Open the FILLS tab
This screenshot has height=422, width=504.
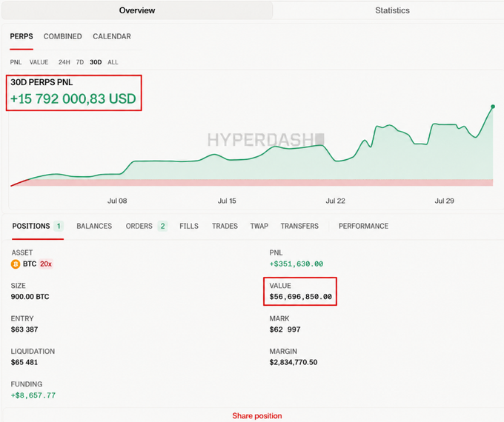pos(189,226)
